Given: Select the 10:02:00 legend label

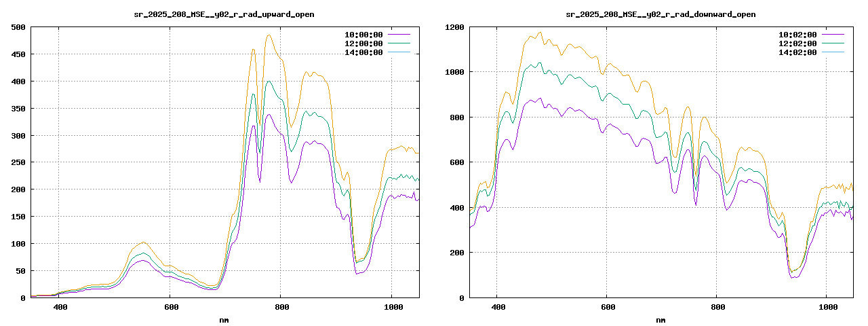Looking at the screenshot, I should click(x=798, y=34).
